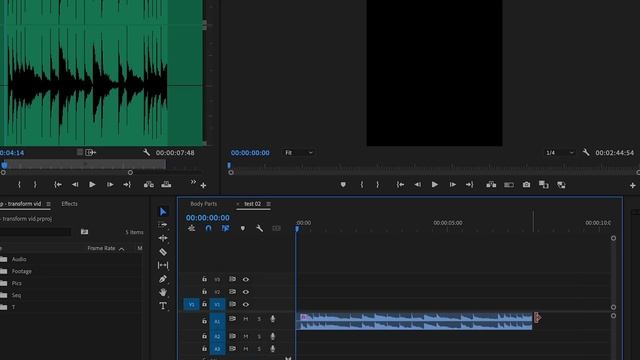This screenshot has width=640, height=360.
Task: Play the Source monitor clip
Action: [x=92, y=185]
